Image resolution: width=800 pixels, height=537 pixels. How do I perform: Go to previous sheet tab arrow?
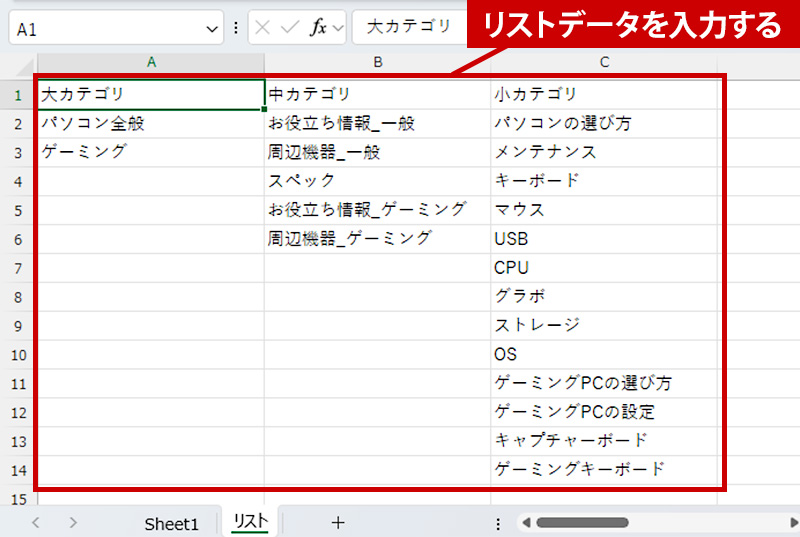point(36,523)
